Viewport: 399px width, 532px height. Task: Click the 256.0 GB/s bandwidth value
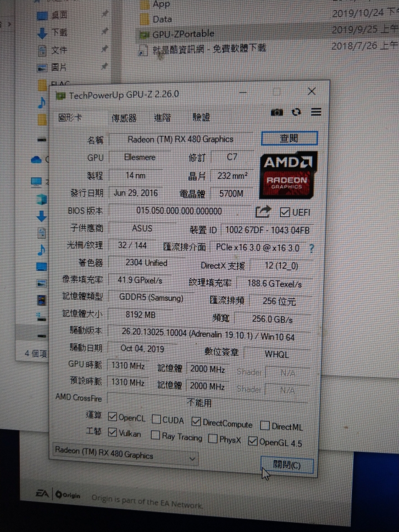(x=273, y=319)
